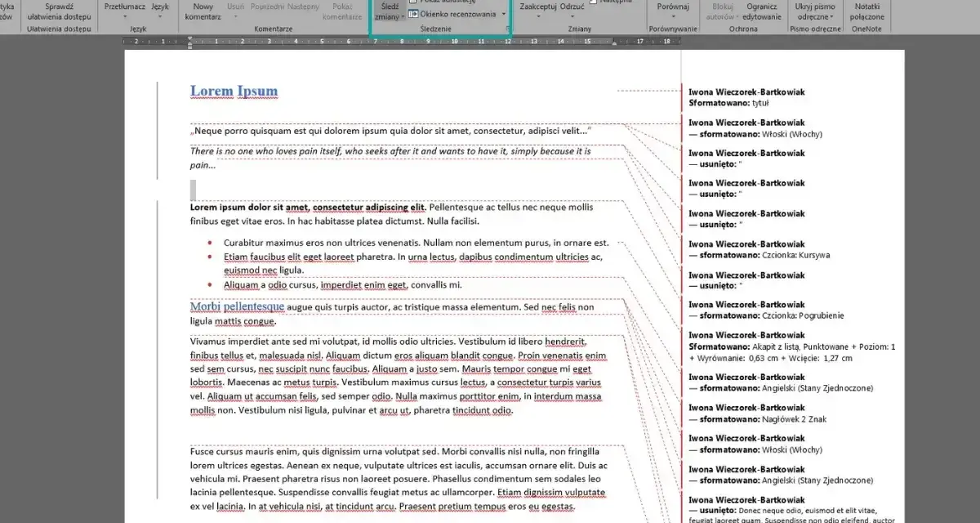Click bullet 'Aliquam a odio cursus'
Image resolution: width=980 pixels, height=523 pixels.
click(x=343, y=285)
